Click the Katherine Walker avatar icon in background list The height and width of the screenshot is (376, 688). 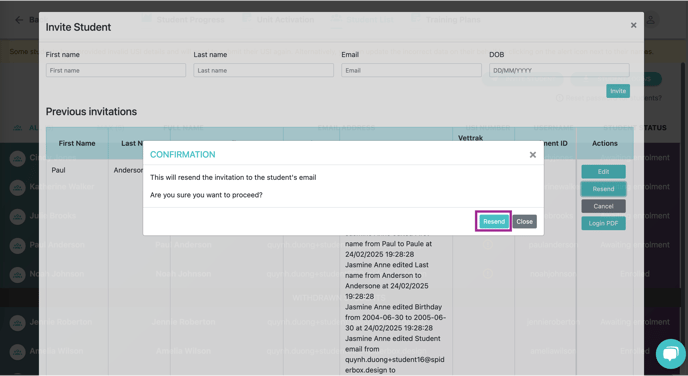pyautogui.click(x=18, y=187)
